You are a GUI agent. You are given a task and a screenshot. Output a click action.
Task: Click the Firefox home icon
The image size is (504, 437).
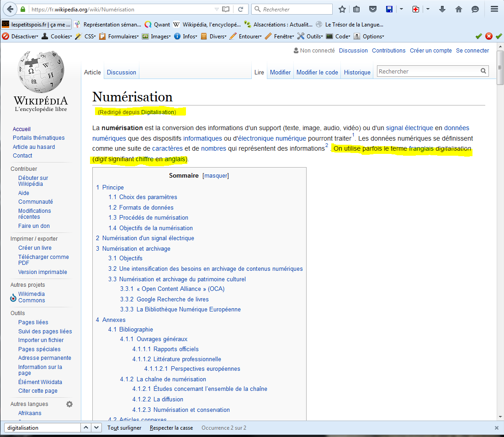pyautogui.click(x=459, y=9)
